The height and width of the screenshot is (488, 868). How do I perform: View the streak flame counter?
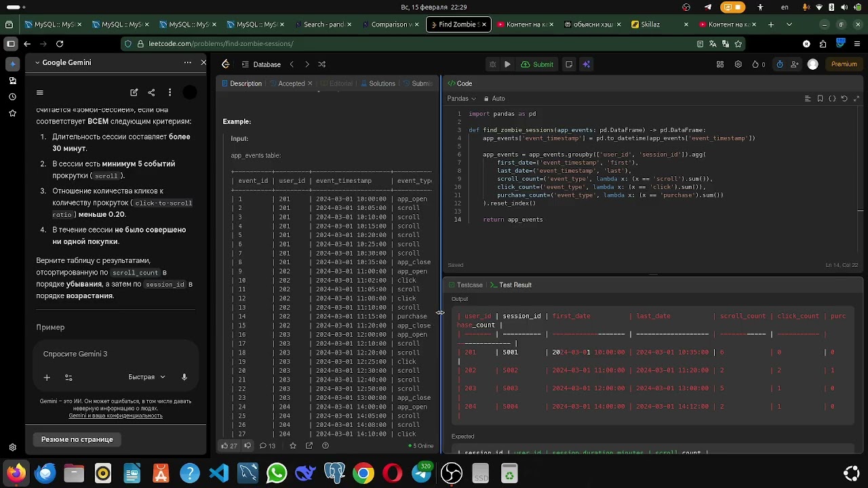click(758, 64)
